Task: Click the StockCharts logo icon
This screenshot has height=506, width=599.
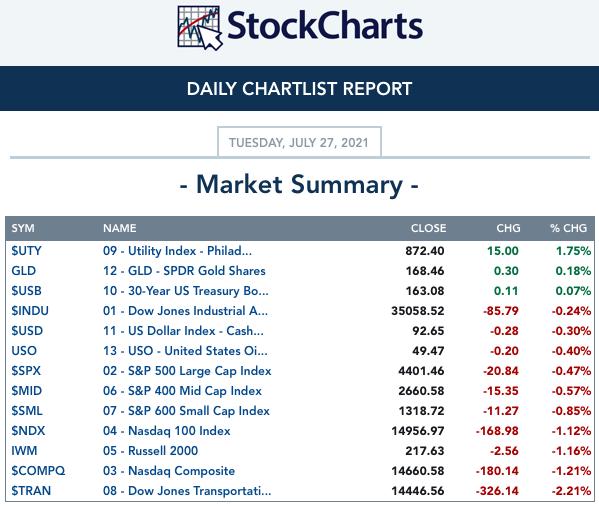Action: (200, 28)
